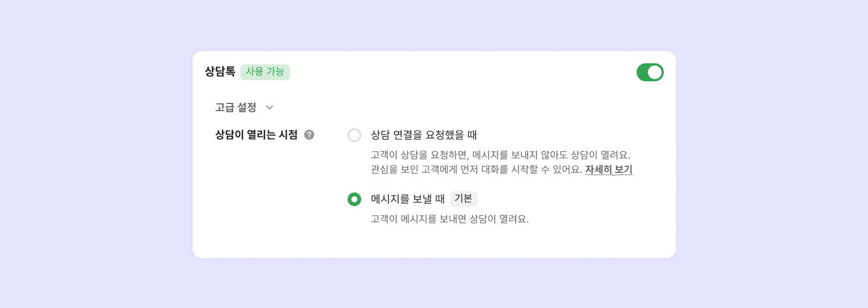Image resolution: width=868 pixels, height=308 pixels.
Task: Select the 상담 연결을 요청했을 때 radio button
Action: pos(354,135)
